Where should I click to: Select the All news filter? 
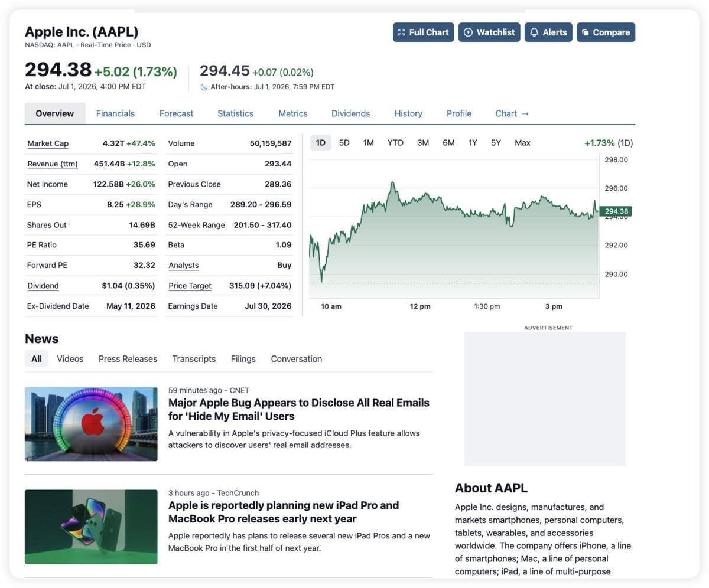[x=37, y=359]
